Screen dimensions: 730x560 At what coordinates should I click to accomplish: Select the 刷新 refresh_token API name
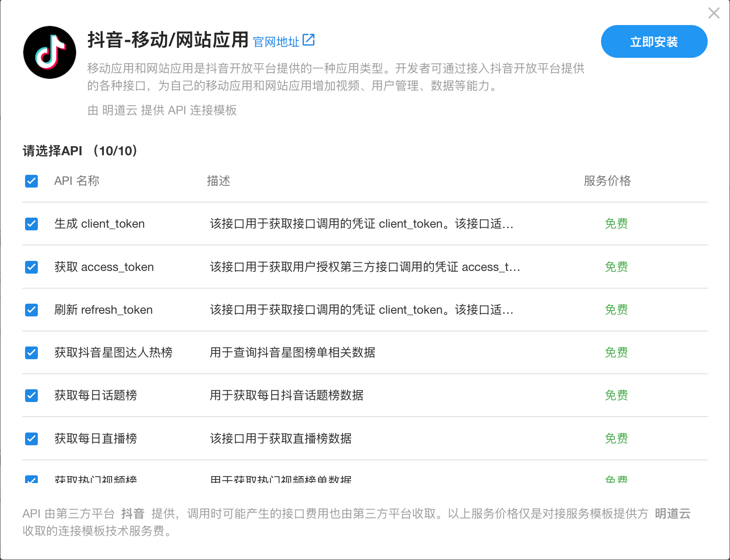103,310
